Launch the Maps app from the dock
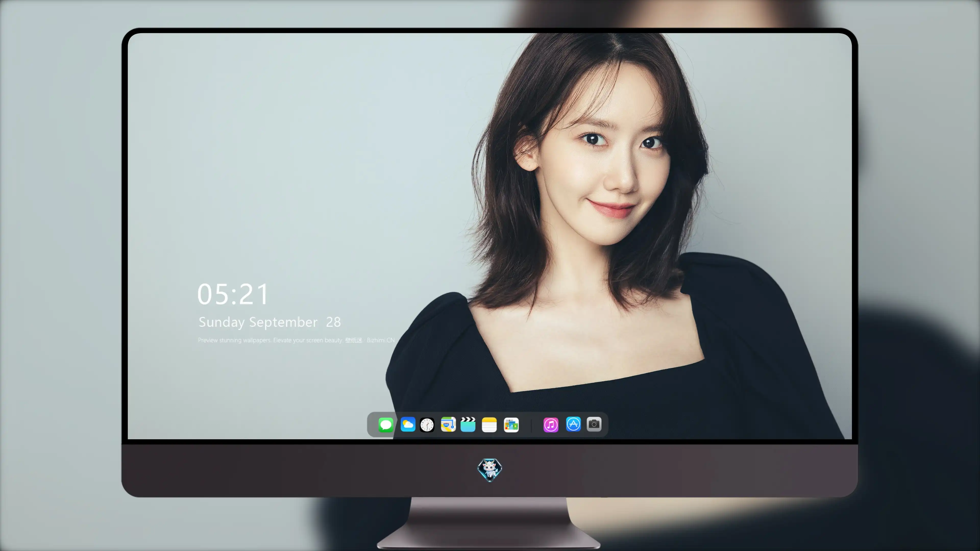The width and height of the screenshot is (980, 551). coord(448,424)
